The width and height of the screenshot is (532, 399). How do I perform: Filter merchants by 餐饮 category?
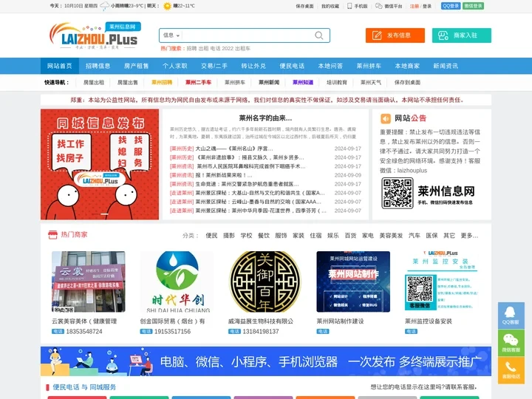[x=264, y=236]
